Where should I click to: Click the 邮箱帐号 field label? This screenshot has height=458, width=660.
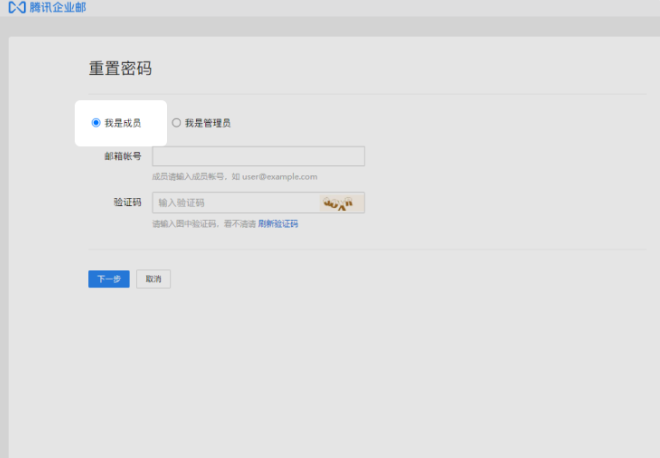121,156
